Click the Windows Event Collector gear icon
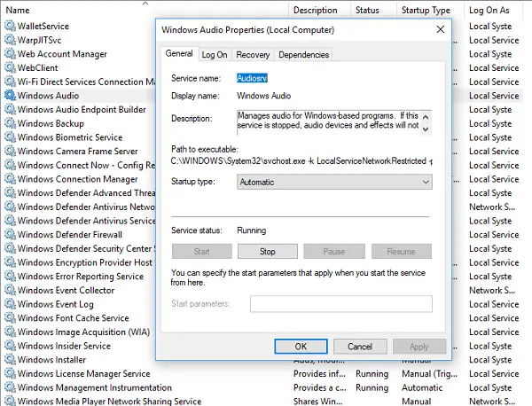The height and width of the screenshot is (406, 532). 10,290
